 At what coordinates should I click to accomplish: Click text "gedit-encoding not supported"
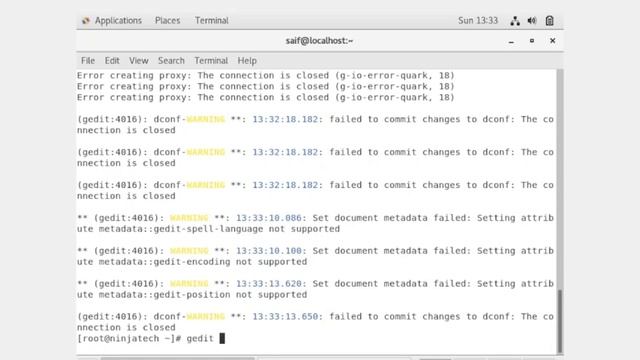[230, 262]
